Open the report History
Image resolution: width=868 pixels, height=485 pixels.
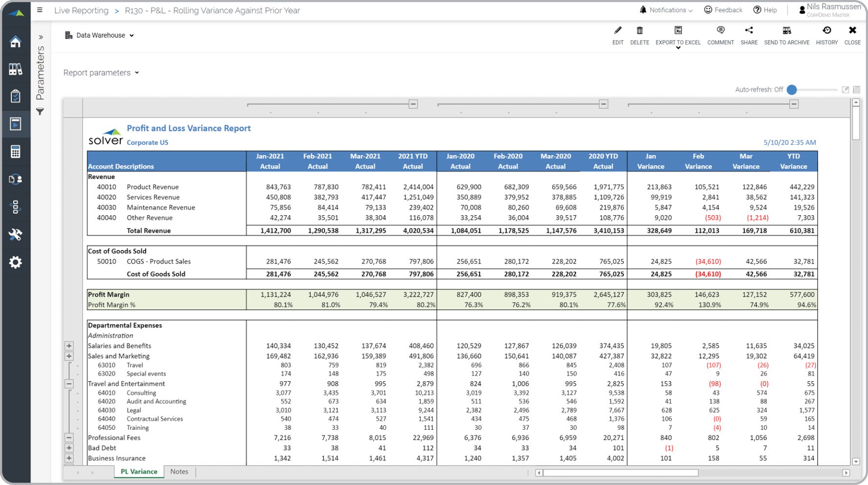click(x=826, y=31)
